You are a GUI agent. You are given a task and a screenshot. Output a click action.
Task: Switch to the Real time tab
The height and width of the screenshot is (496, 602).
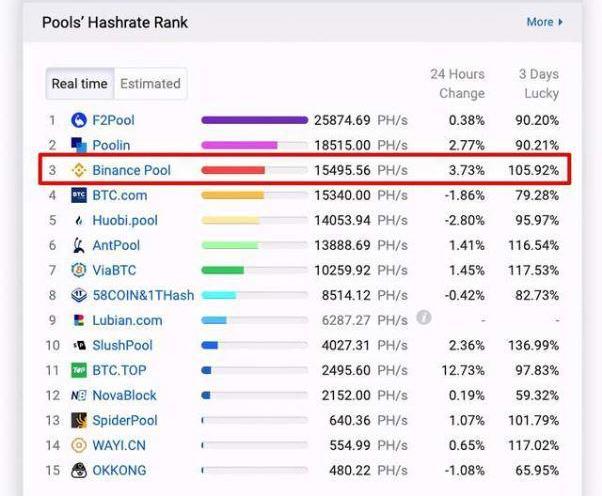click(x=80, y=84)
